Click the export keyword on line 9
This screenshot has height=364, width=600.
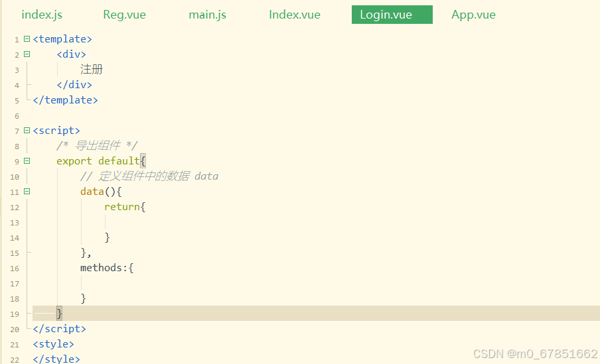coord(74,161)
